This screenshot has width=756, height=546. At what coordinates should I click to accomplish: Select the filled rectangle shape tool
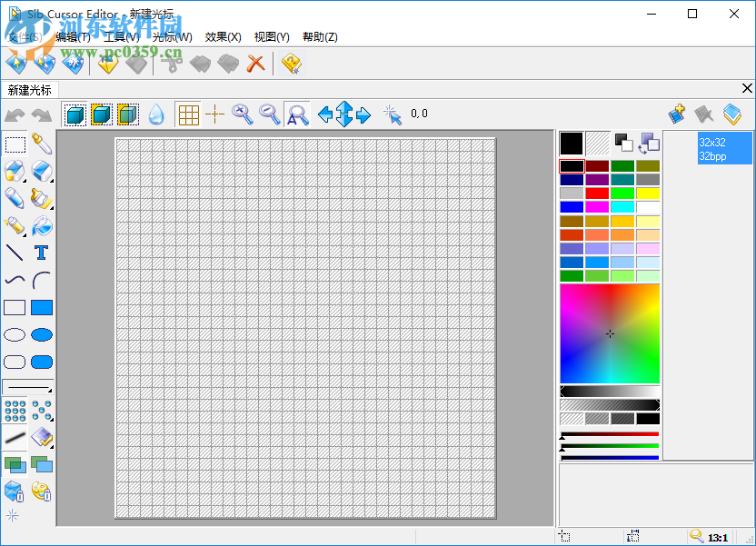(40, 307)
